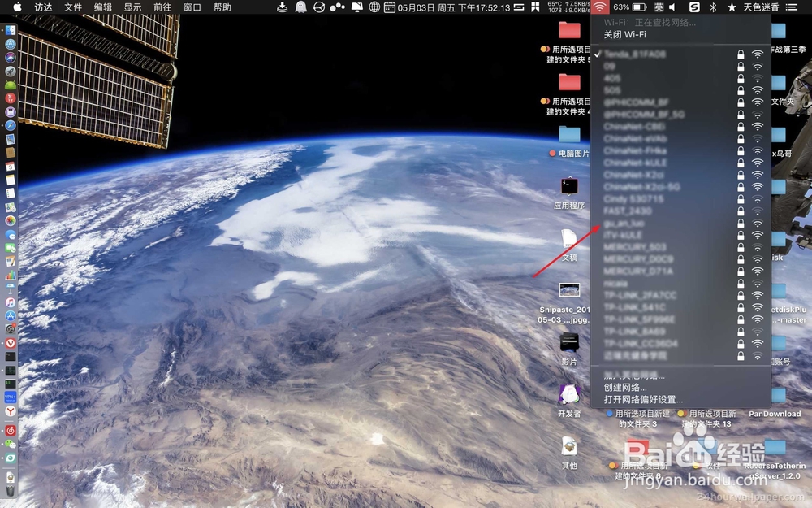Open the 前往 menu
The width and height of the screenshot is (812, 508).
(162, 7)
